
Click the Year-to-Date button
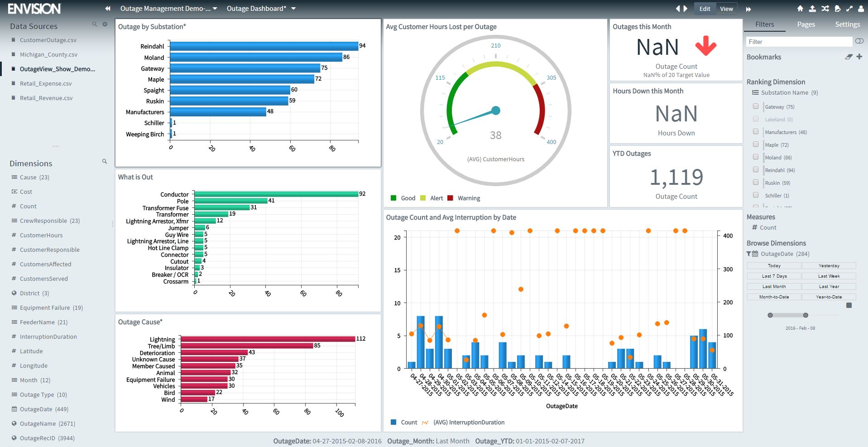tap(829, 297)
